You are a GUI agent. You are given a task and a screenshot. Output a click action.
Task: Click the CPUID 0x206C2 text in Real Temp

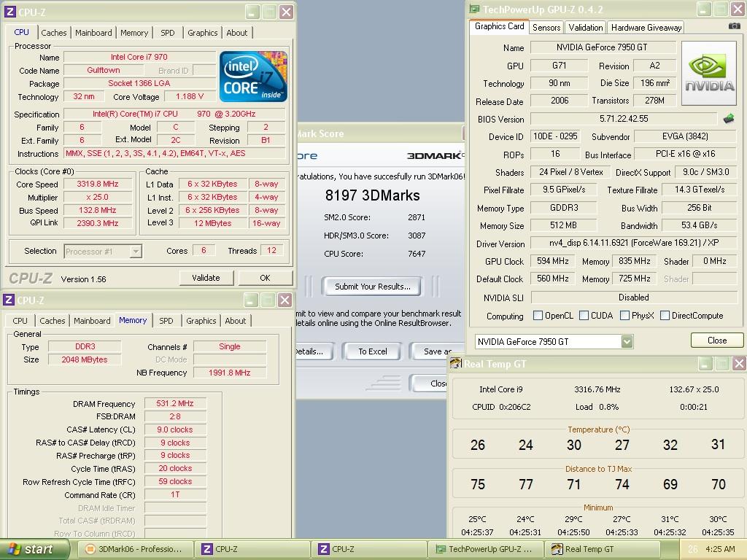click(501, 407)
